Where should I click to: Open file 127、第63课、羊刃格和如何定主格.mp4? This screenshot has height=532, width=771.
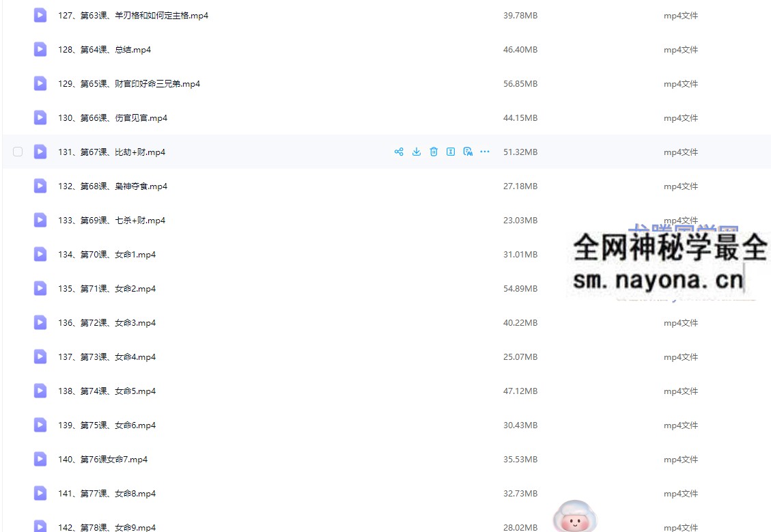click(133, 15)
